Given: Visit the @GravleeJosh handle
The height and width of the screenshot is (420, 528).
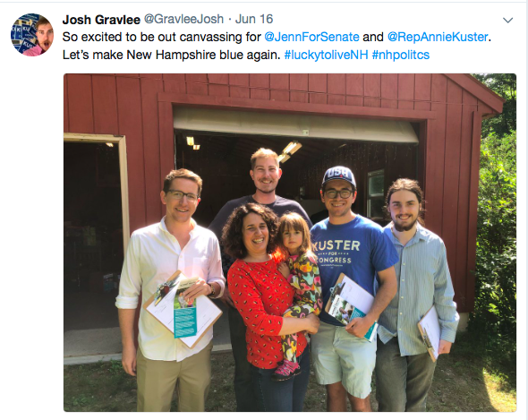Looking at the screenshot, I should [183, 19].
